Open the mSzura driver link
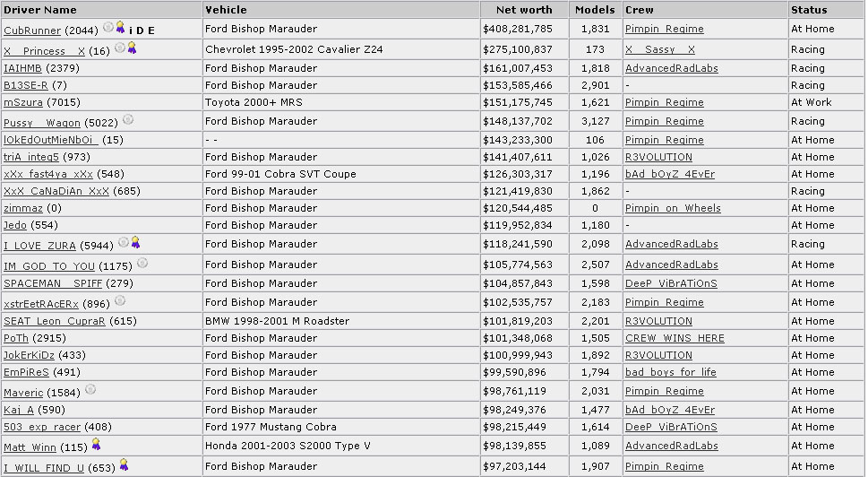868x477 pixels. (23, 102)
